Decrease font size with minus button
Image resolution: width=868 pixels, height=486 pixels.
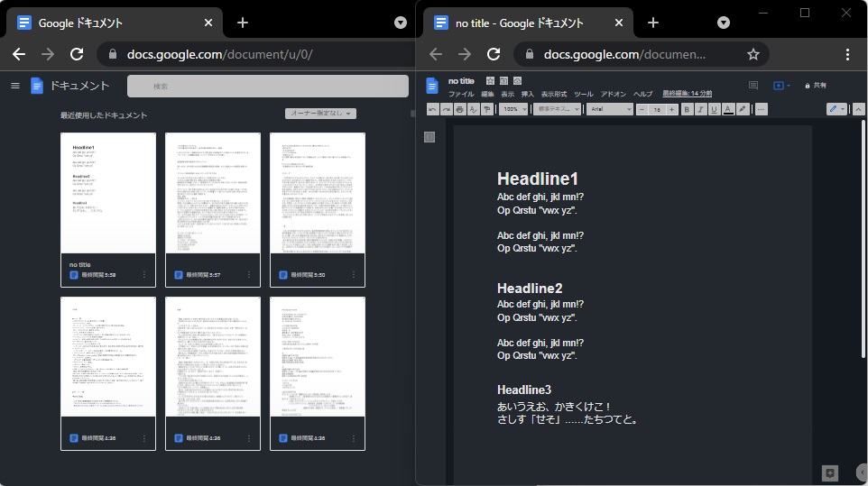pyautogui.click(x=642, y=109)
